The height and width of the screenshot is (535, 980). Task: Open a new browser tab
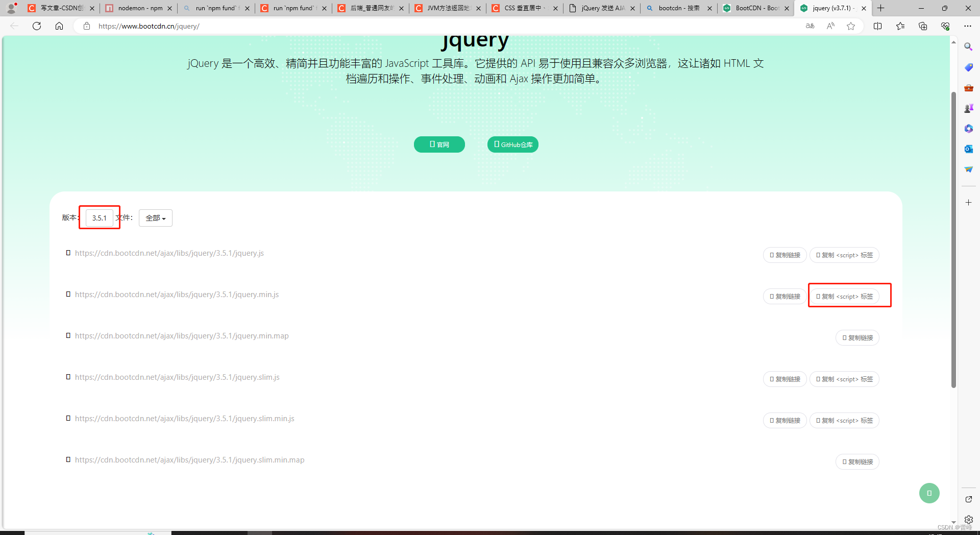[x=880, y=8]
